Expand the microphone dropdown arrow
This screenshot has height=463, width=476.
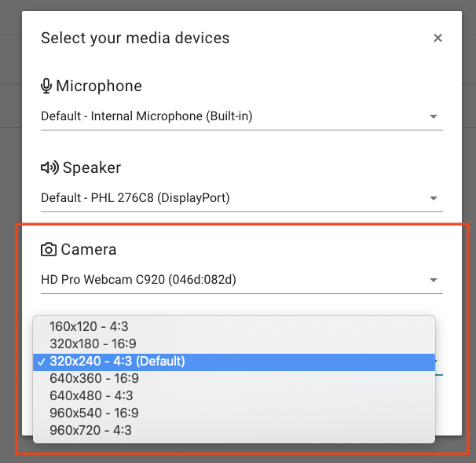click(434, 116)
